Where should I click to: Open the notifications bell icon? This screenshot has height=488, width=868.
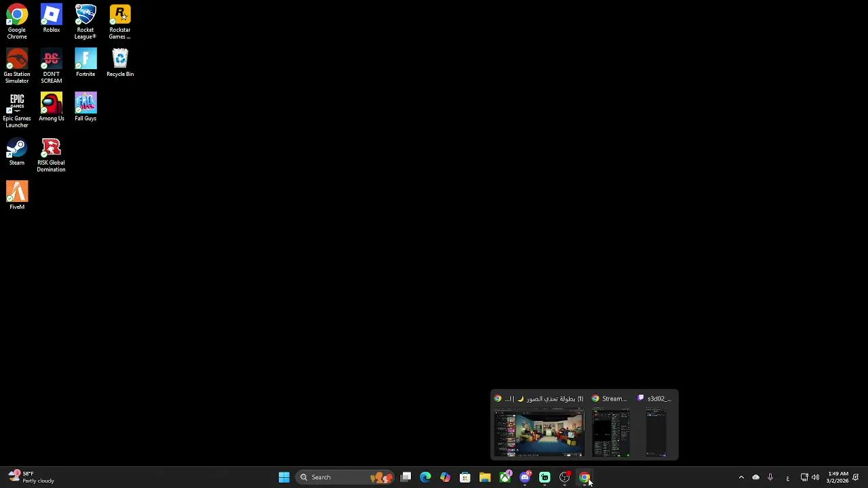pyautogui.click(x=856, y=477)
